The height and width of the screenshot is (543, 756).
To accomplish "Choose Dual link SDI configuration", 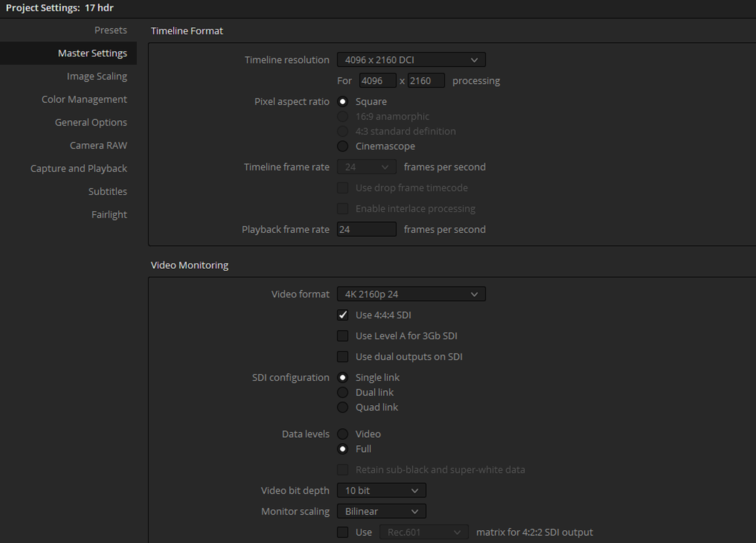I will pyautogui.click(x=343, y=392).
